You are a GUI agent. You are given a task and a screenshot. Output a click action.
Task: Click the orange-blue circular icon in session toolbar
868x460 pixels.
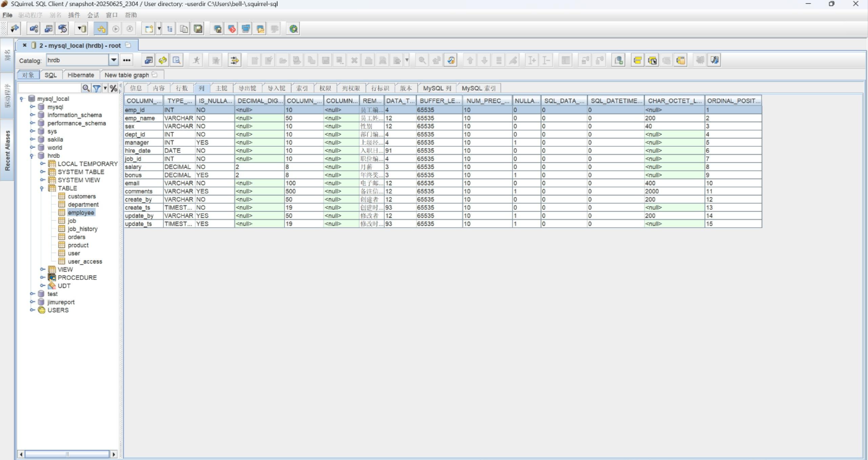[451, 60]
